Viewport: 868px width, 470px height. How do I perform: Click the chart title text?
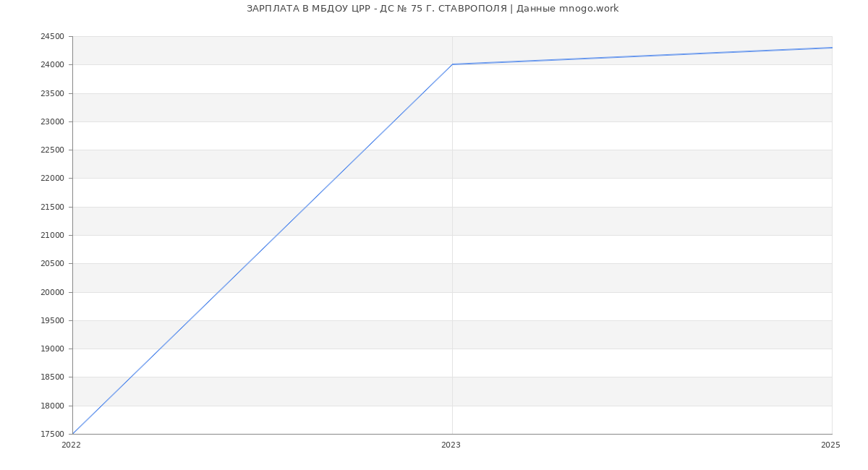(x=433, y=9)
